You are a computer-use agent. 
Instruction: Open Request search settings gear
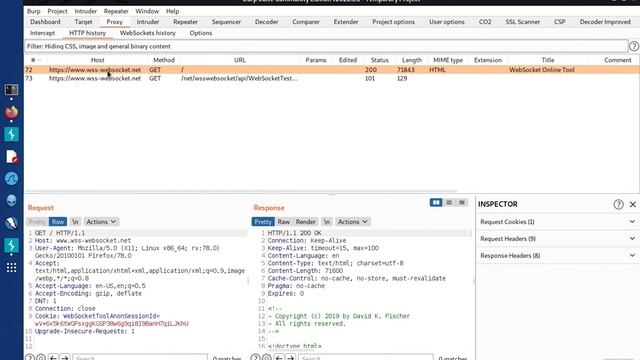pyautogui.click(x=41, y=358)
